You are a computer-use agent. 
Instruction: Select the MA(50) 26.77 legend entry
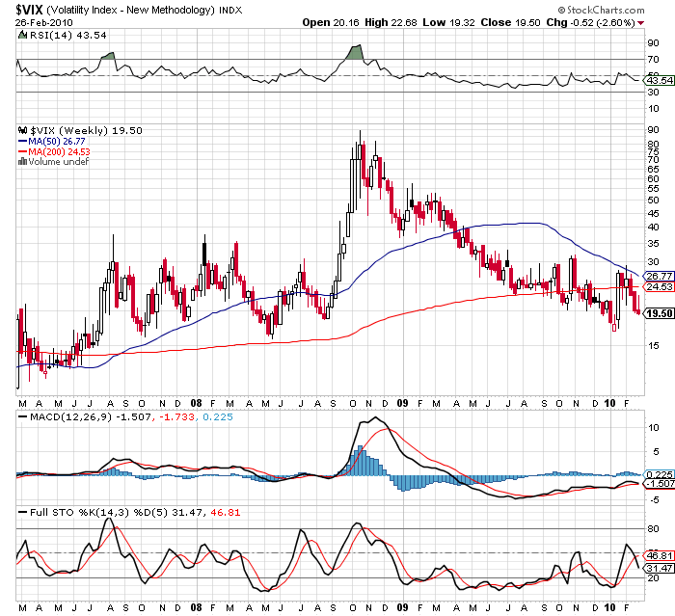click(x=56, y=141)
